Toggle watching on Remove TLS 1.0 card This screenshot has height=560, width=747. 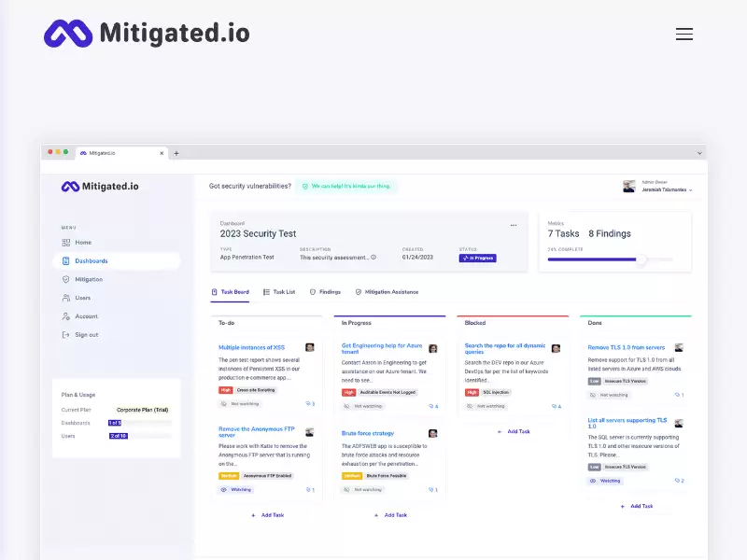[609, 395]
